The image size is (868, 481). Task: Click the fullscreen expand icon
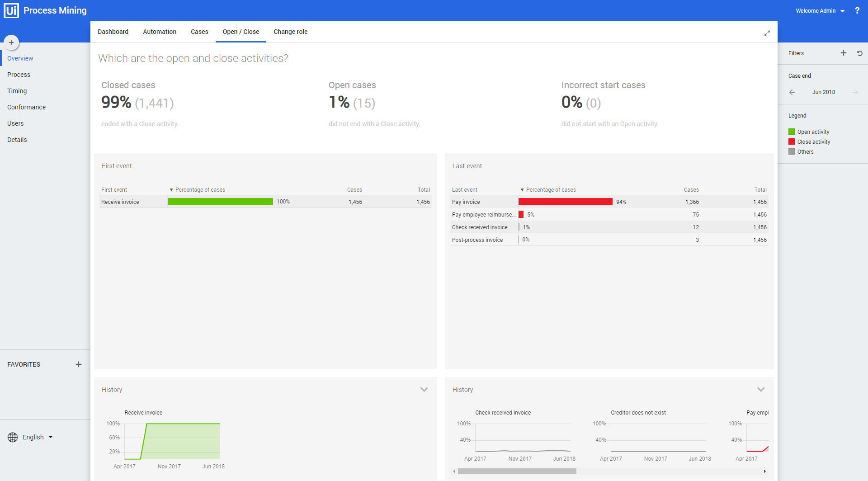[x=767, y=33]
